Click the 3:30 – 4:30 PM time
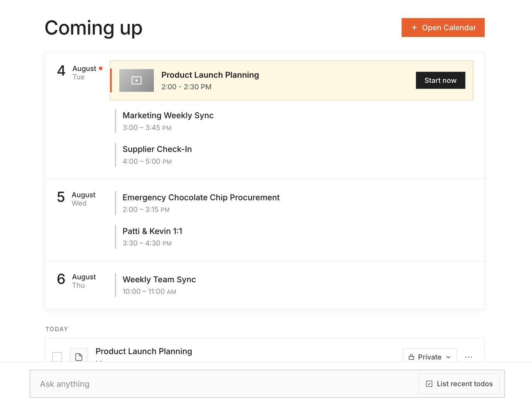 [x=147, y=243]
